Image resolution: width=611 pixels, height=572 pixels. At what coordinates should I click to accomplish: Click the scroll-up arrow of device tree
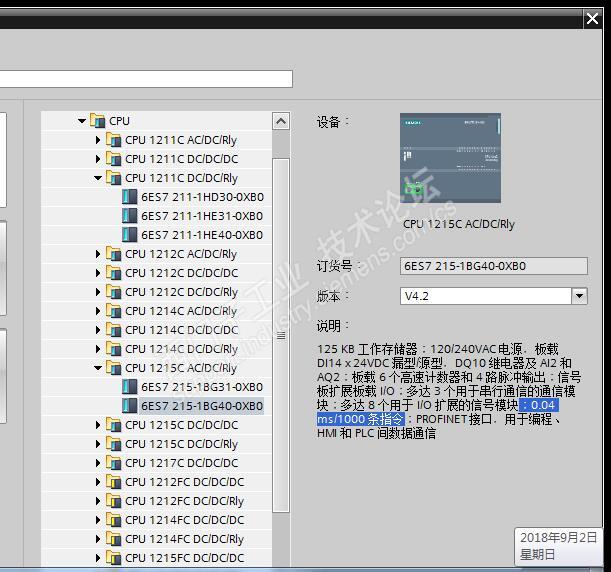click(281, 121)
